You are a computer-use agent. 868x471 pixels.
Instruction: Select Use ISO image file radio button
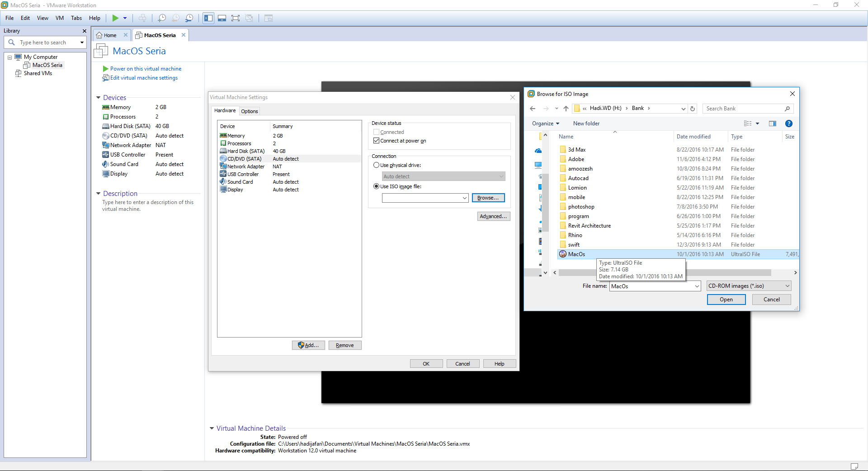pos(376,186)
